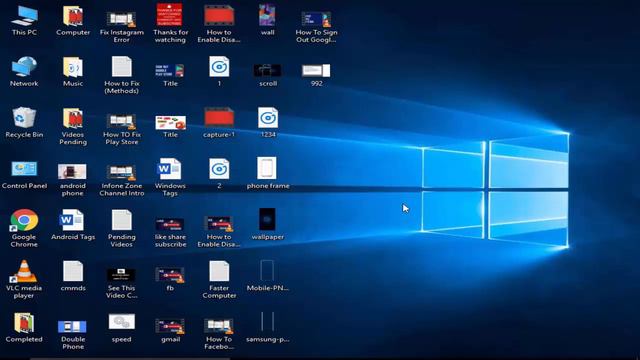Select the gmail video file icon
Image resolution: width=640 pixels, height=360 pixels.
tap(170, 331)
